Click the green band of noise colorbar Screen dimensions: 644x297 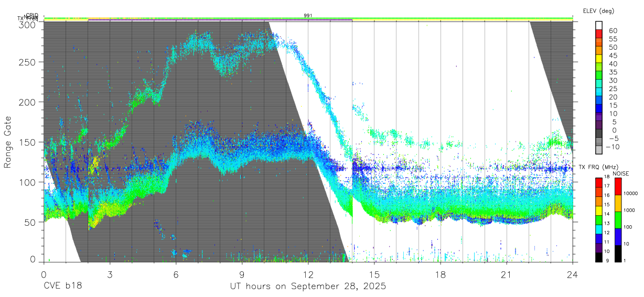point(617,220)
